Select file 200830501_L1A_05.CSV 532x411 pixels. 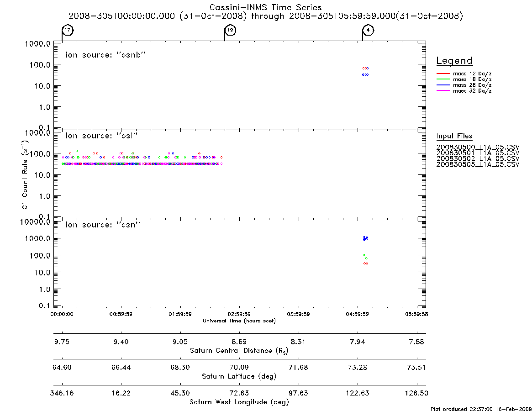pyautogui.click(x=478, y=153)
